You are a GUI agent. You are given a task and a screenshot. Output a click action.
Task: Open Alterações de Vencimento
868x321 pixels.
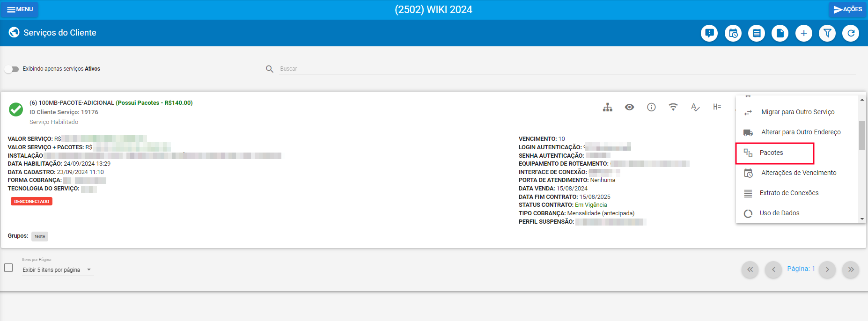click(x=797, y=173)
